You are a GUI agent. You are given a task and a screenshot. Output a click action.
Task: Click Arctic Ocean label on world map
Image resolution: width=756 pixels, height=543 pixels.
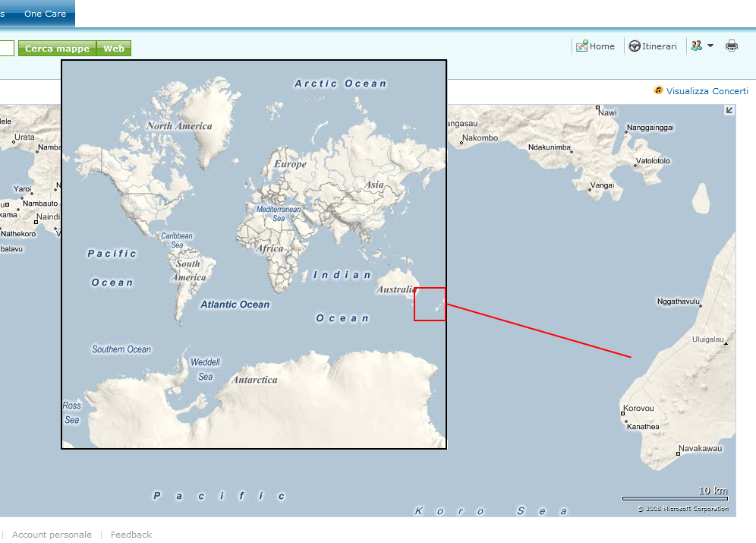[340, 84]
